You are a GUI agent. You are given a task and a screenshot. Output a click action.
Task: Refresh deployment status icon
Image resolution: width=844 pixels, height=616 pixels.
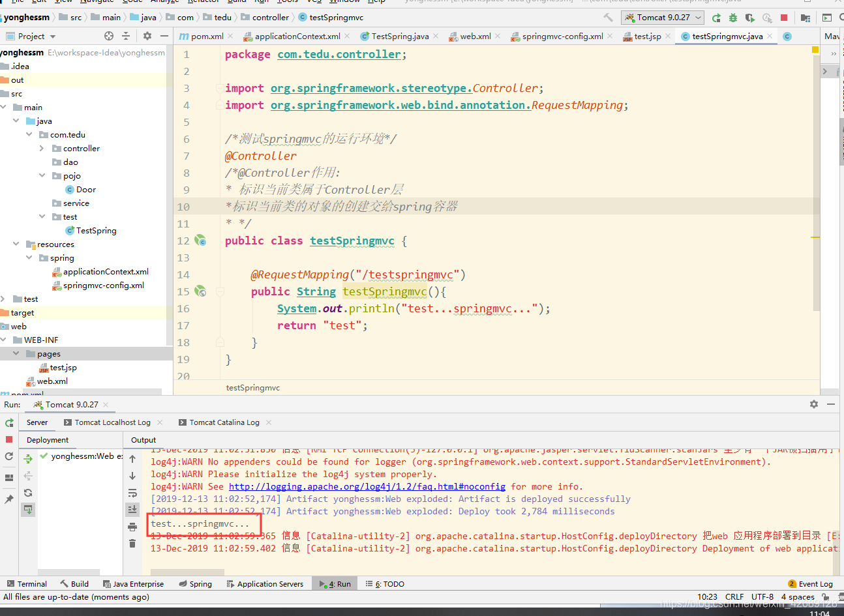28,493
